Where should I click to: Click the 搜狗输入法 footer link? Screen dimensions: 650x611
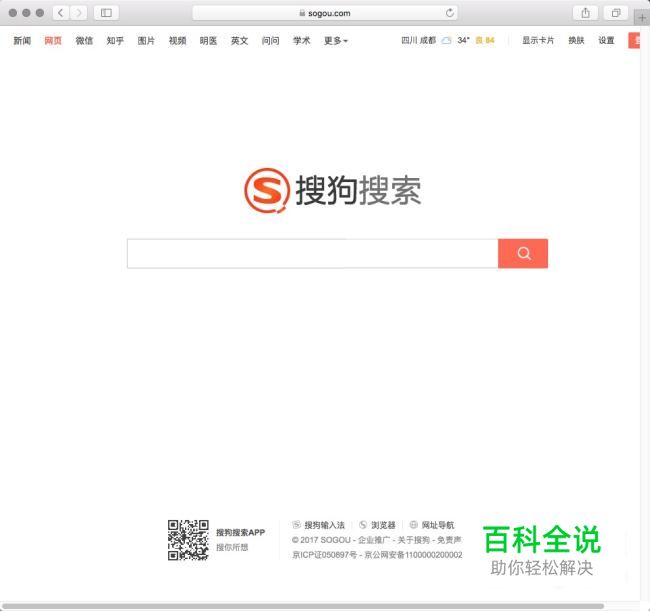(x=325, y=525)
